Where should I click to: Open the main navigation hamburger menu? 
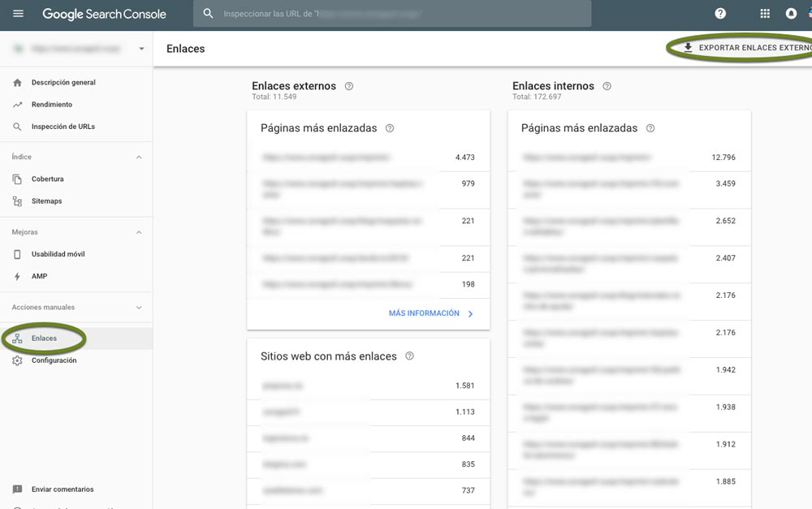[x=18, y=13]
